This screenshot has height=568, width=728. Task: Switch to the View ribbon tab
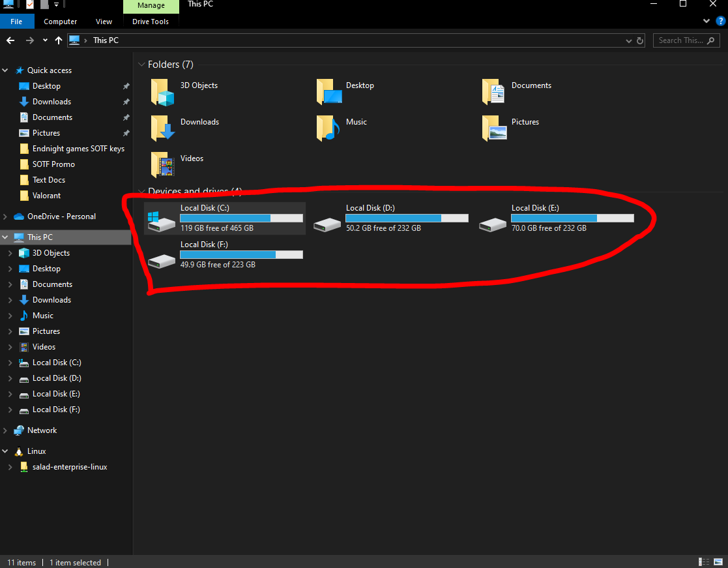pyautogui.click(x=104, y=22)
